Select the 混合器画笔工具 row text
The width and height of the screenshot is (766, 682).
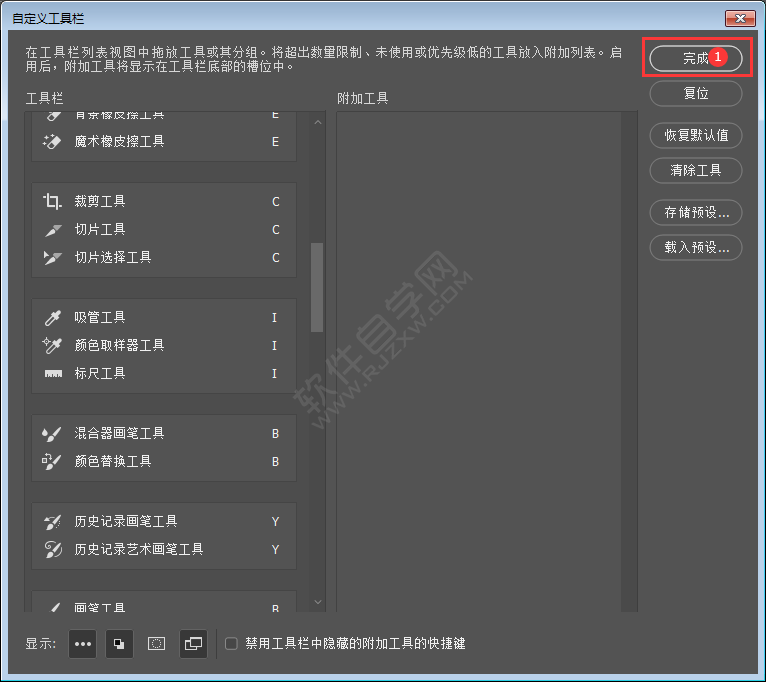(119, 433)
